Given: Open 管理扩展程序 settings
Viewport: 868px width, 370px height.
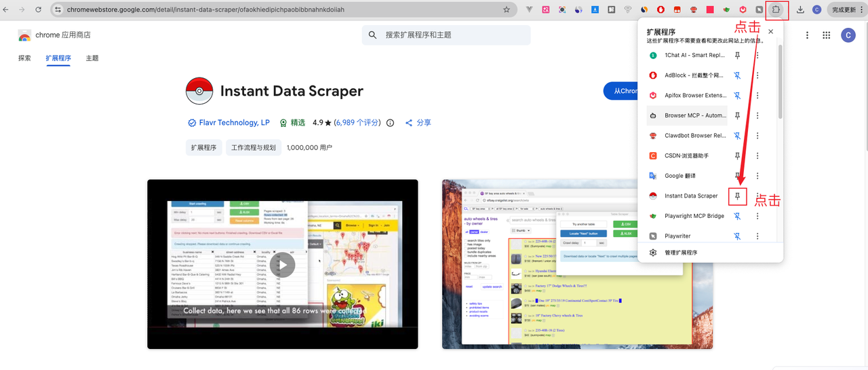Looking at the screenshot, I should [681, 253].
